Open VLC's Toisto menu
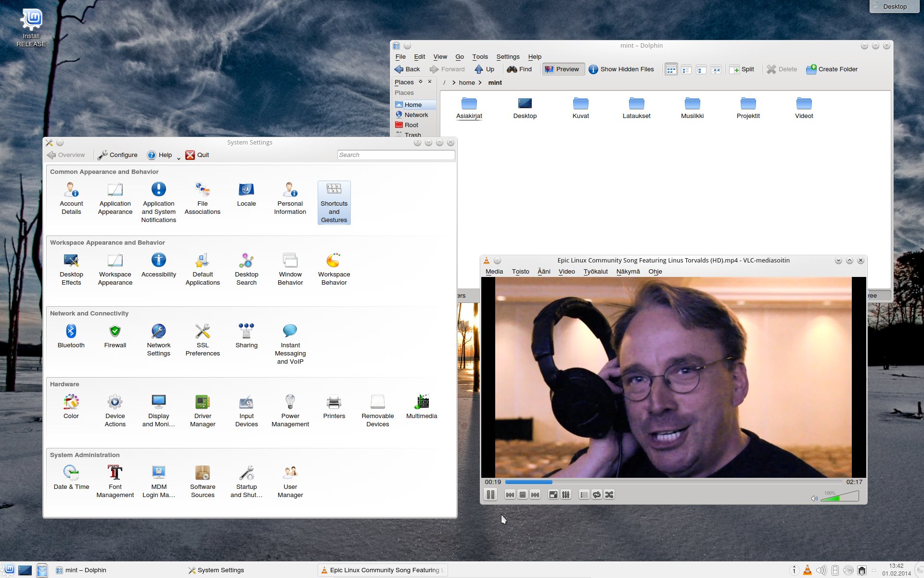This screenshot has width=924, height=578. coord(520,272)
